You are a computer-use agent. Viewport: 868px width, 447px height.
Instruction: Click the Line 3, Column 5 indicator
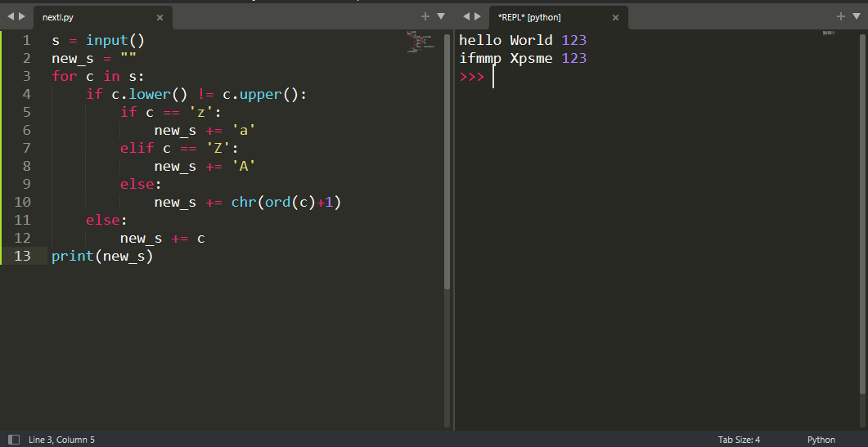click(x=61, y=440)
